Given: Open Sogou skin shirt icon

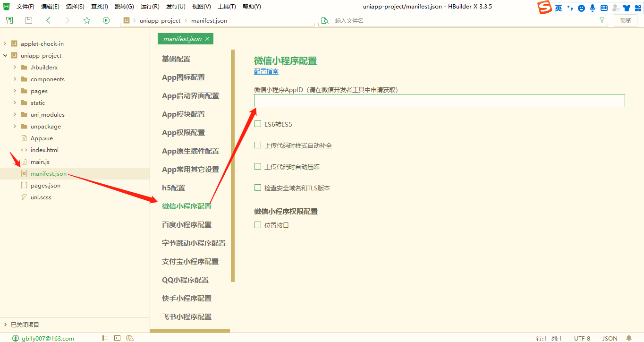Looking at the screenshot, I should tap(627, 8).
